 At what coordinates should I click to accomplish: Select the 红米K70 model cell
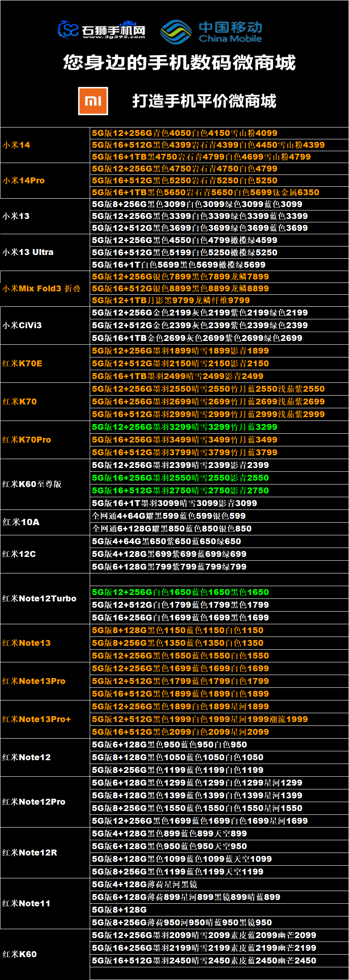[x=45, y=401]
